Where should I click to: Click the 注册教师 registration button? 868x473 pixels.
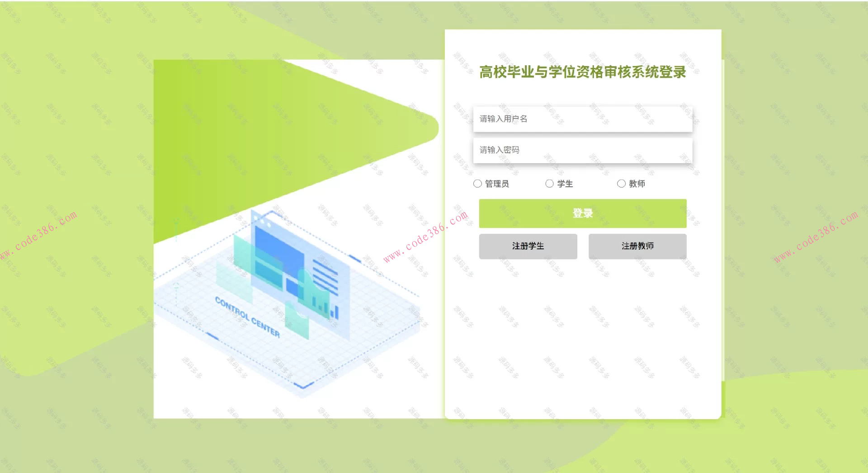pyautogui.click(x=637, y=246)
